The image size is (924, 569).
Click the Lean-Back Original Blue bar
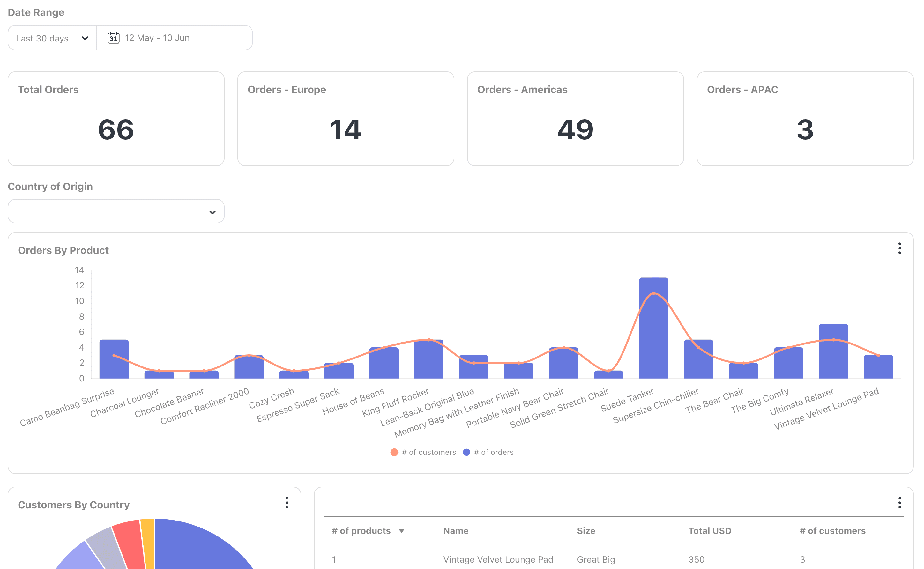coord(473,366)
